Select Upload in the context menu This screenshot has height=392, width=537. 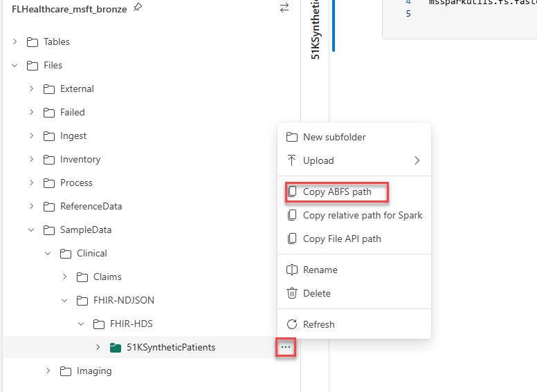[x=354, y=160]
